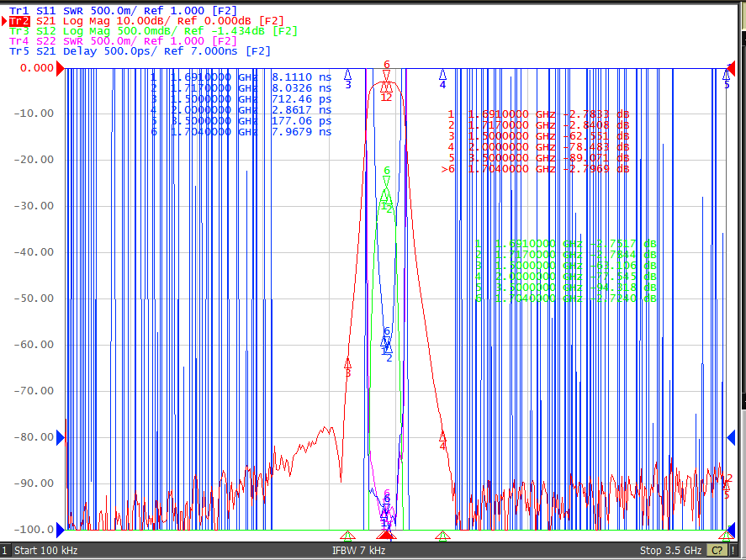Image resolution: width=746 pixels, height=560 pixels.
Task: Click the blue triangle beside -100.0 label
Action: (x=61, y=530)
